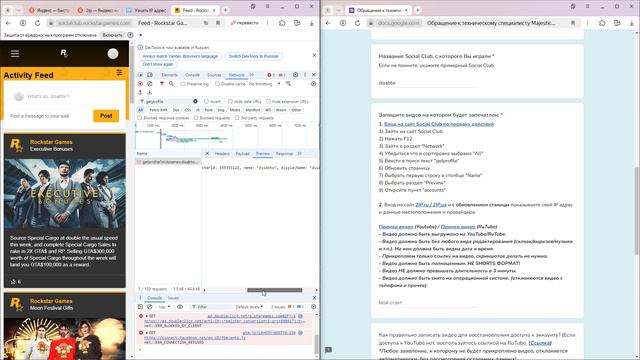Open the Response tab

click(284, 153)
